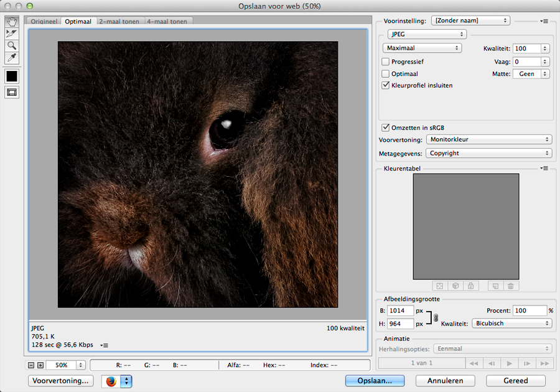This screenshot has width=560, height=392.
Task: Click the Annuleren button
Action: point(445,381)
